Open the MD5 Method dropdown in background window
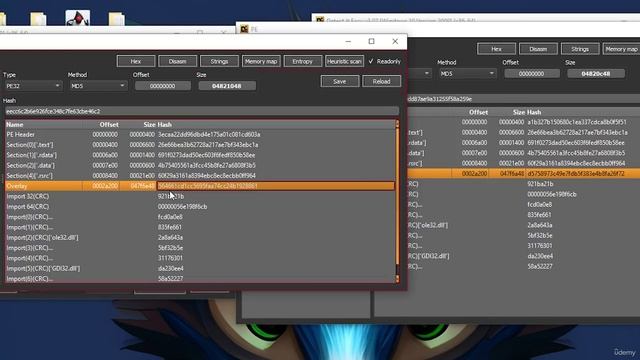The width and height of the screenshot is (640, 360). click(467, 73)
